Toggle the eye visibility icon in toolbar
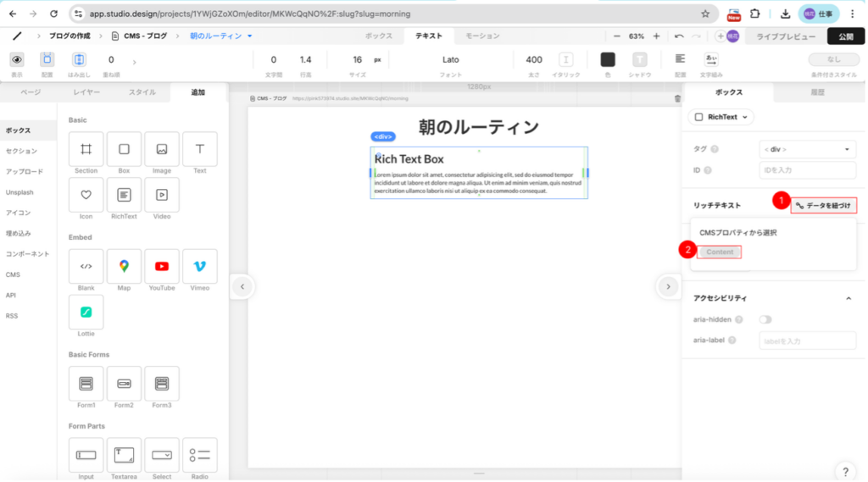 point(16,59)
